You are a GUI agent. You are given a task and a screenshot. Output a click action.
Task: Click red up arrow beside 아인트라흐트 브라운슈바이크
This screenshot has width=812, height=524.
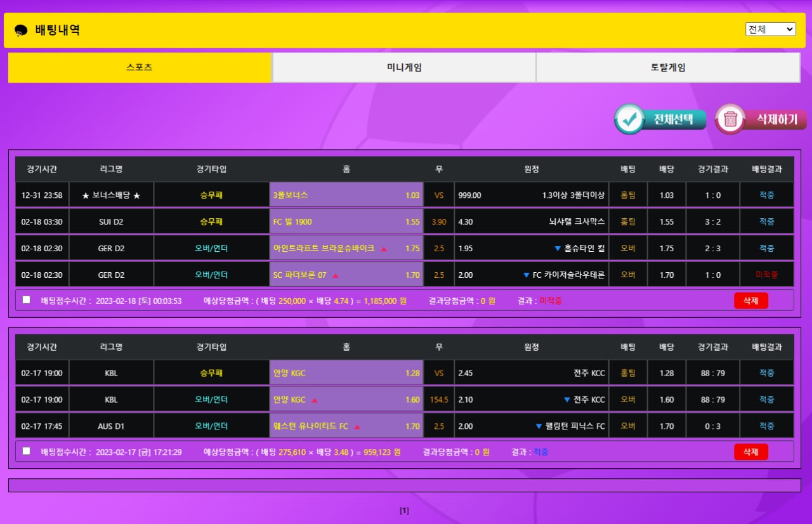click(x=384, y=249)
